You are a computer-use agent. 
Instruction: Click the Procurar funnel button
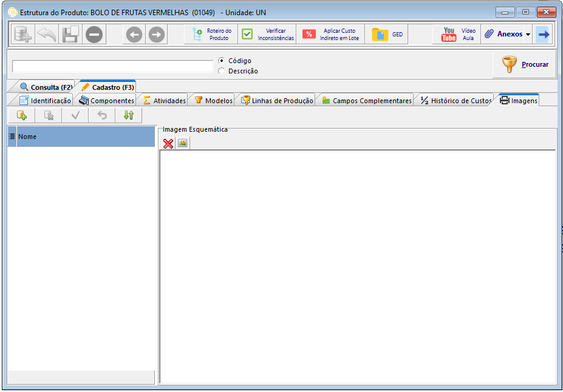point(525,64)
